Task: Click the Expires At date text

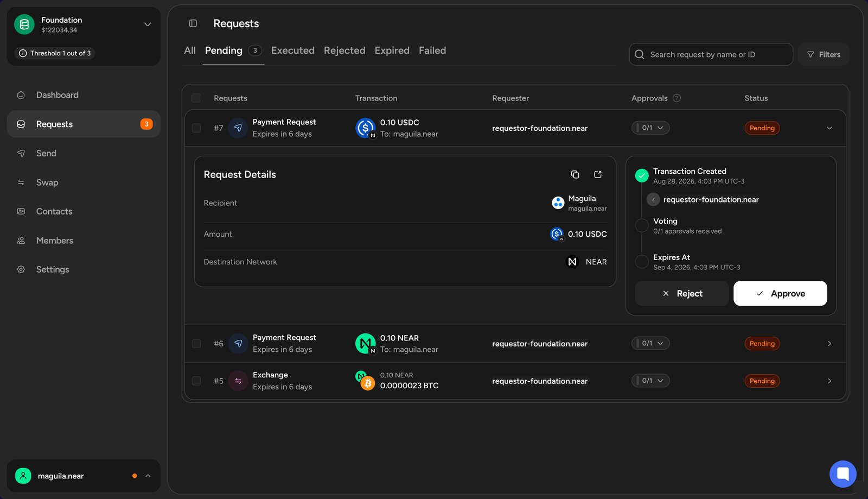Action: 697,268
